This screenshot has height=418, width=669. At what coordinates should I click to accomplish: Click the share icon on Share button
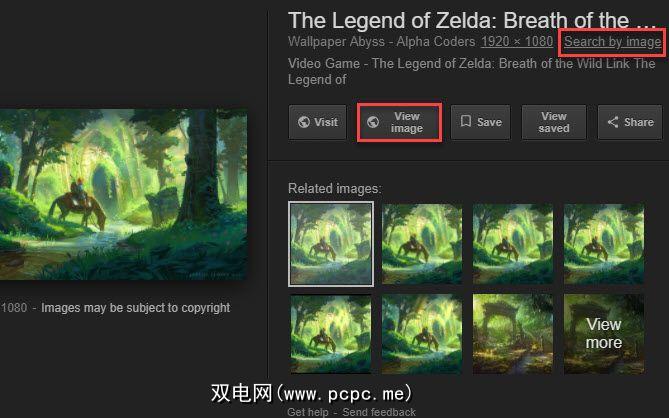(x=613, y=122)
